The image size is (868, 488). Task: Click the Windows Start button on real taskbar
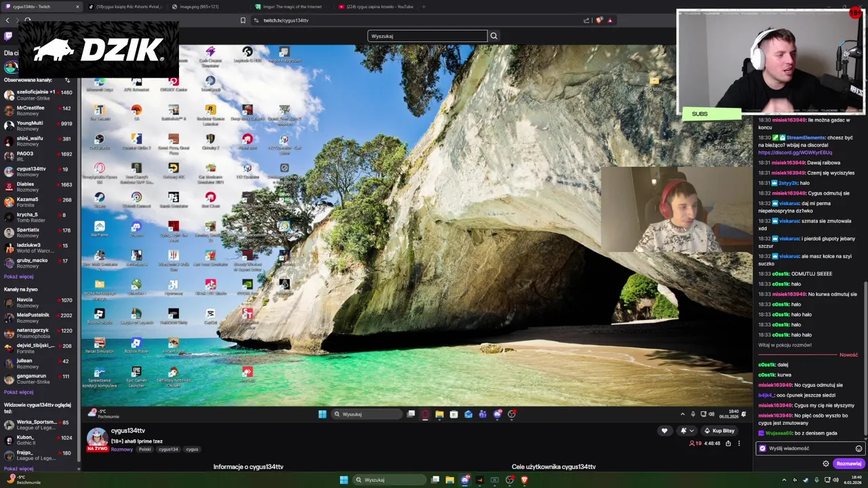[x=344, y=480]
